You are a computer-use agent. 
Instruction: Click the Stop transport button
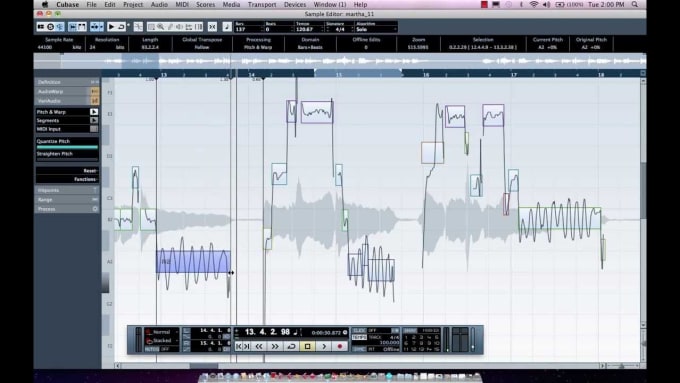[307, 346]
